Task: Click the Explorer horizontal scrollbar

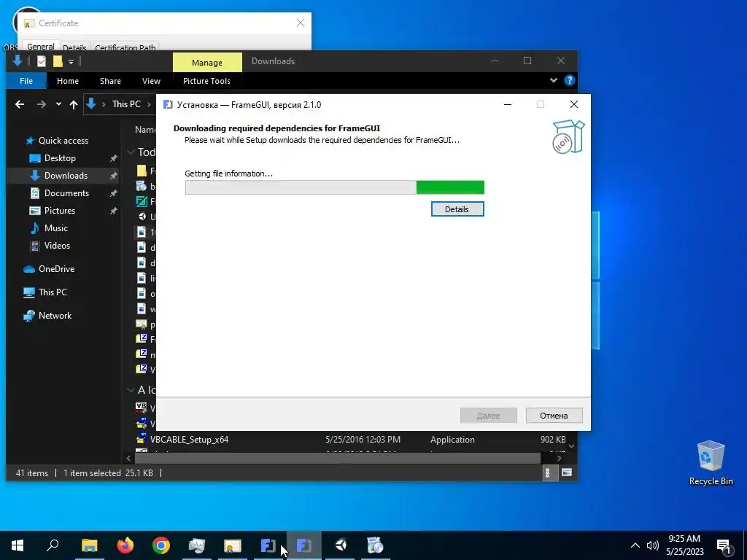Action: pos(337,458)
